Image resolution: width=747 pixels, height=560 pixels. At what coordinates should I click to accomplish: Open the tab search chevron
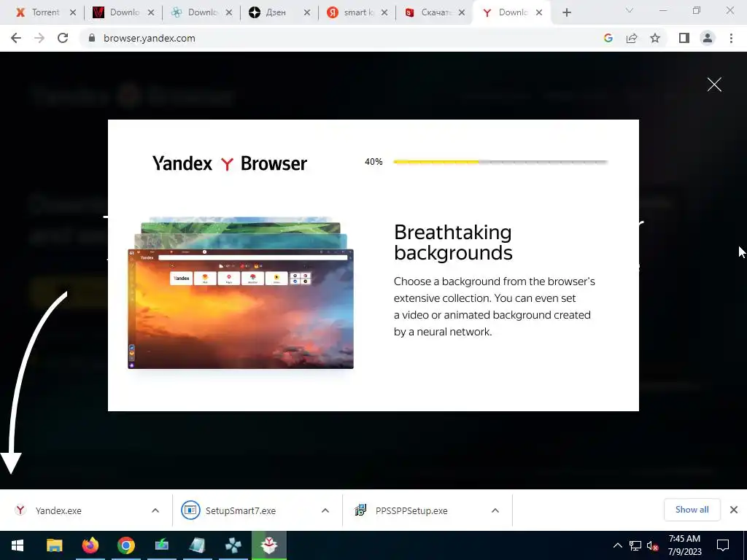[630, 10]
